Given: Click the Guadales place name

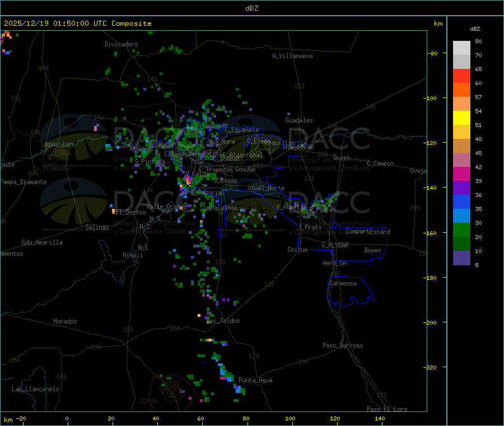Looking at the screenshot, I should click(x=299, y=120).
